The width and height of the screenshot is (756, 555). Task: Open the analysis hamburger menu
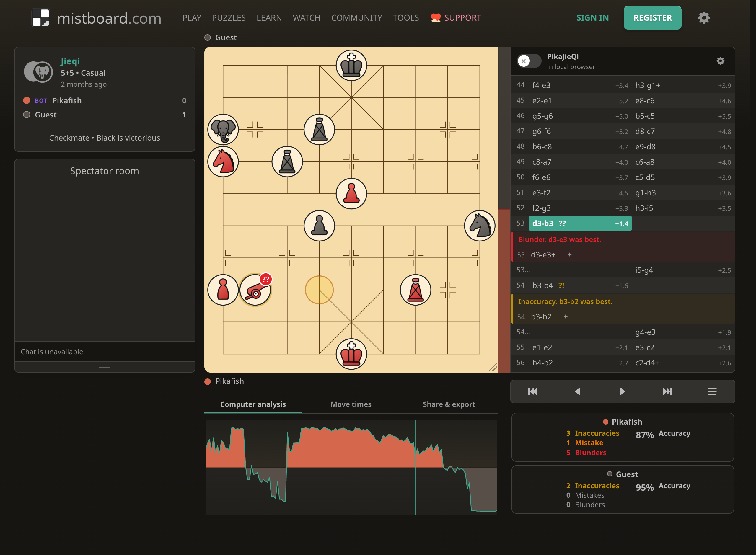point(712,391)
